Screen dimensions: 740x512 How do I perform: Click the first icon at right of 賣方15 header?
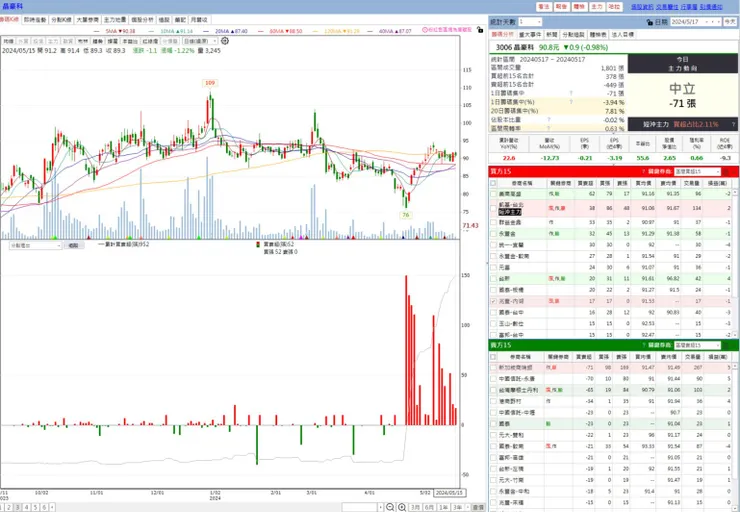pyautogui.click(x=725, y=345)
